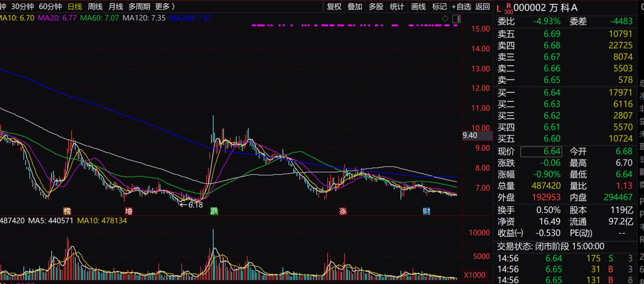Click the green 跌 marker icon
644x284 pixels.
coord(214,211)
